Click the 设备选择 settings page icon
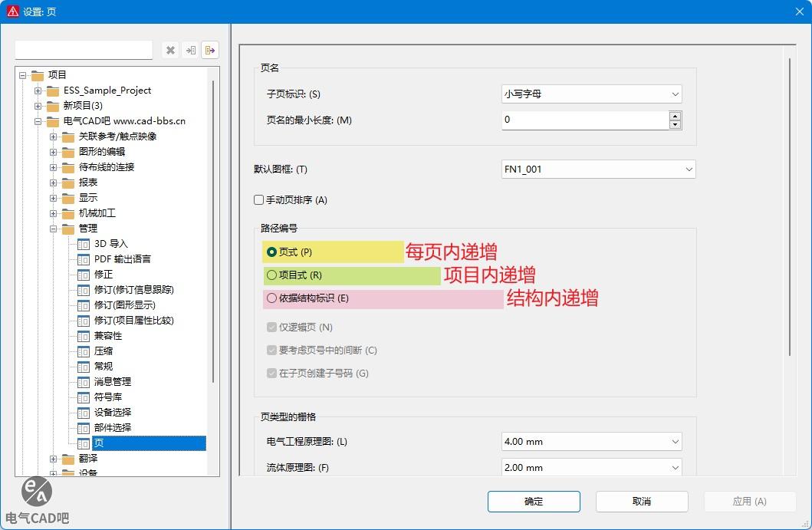812x530 pixels. click(84, 413)
